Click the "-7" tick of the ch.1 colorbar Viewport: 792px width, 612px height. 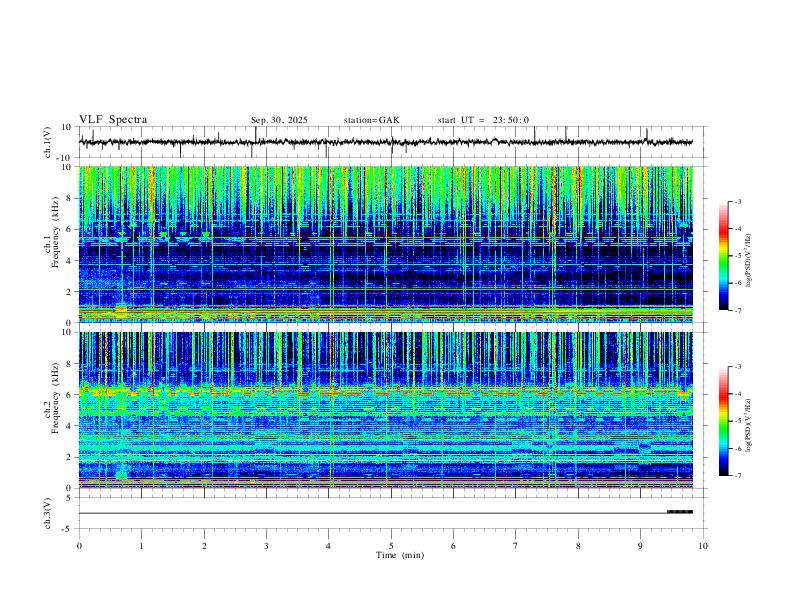pyautogui.click(x=737, y=310)
